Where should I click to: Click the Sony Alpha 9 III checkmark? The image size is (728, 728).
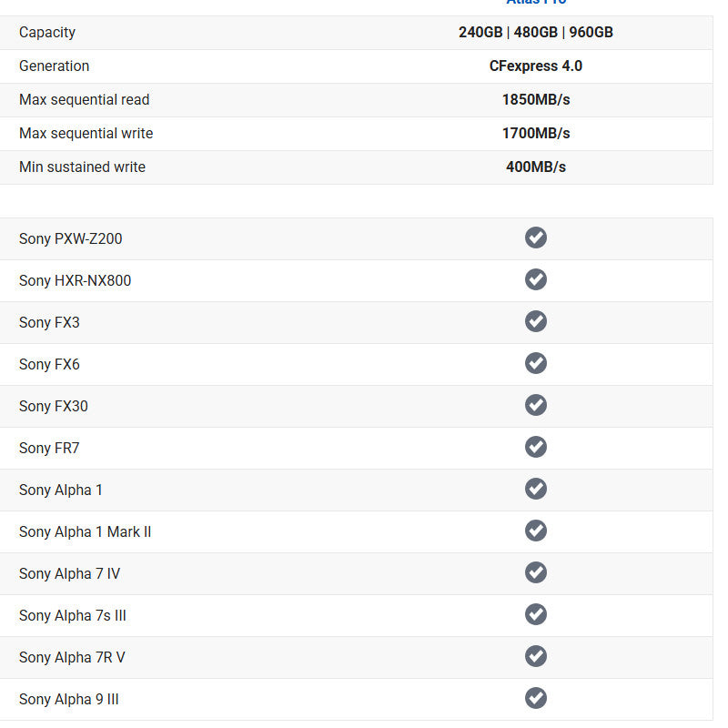click(536, 698)
